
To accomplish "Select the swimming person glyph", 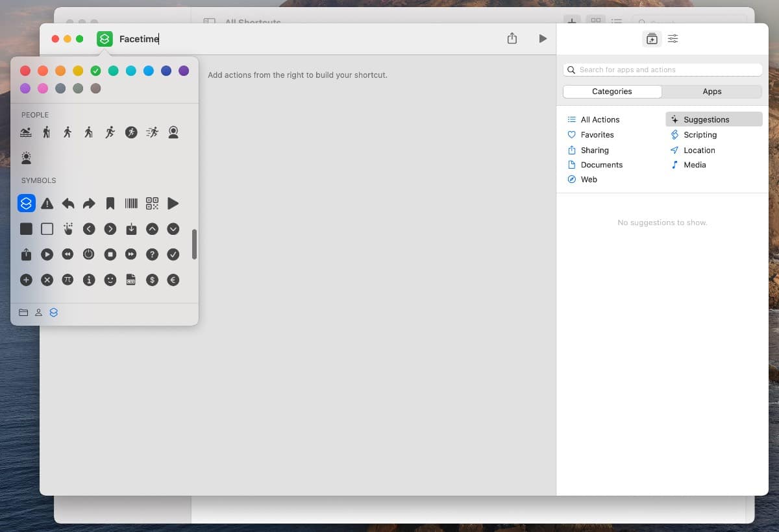I will 26,132.
